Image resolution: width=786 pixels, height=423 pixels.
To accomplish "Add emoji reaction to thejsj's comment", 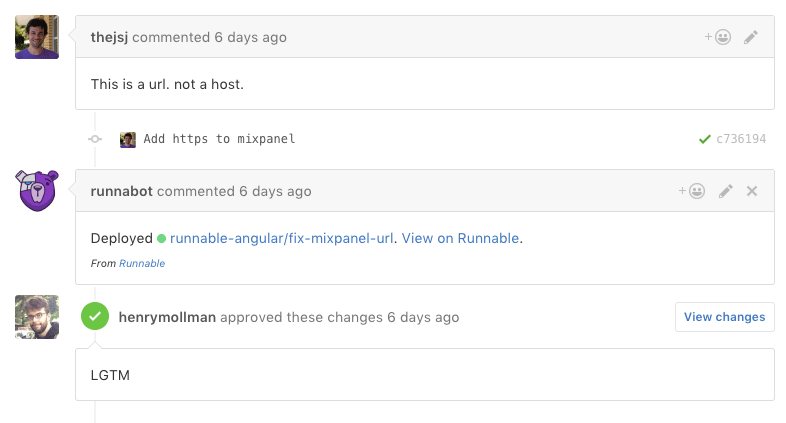I will tap(718, 37).
